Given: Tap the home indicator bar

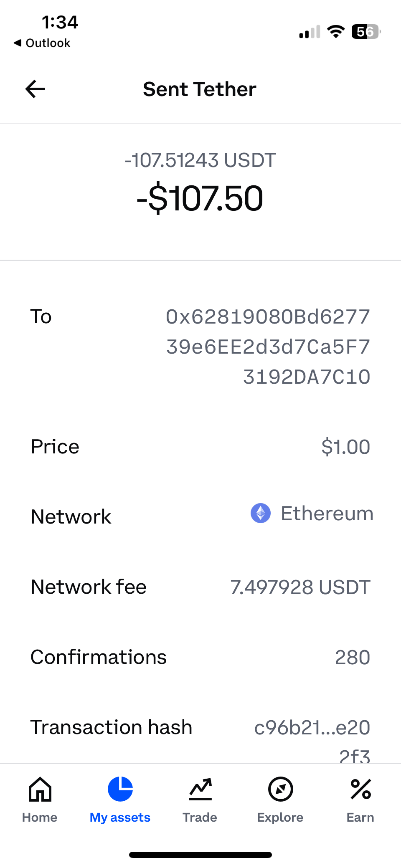Looking at the screenshot, I should point(200,855).
